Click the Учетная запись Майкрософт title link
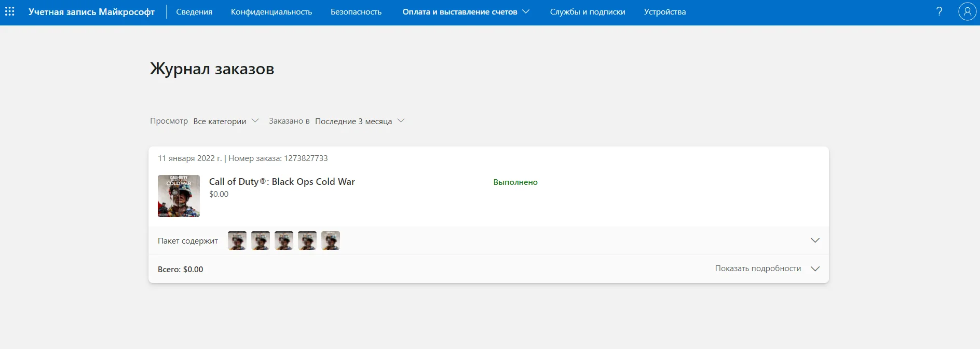The height and width of the screenshot is (349, 980). tap(91, 12)
